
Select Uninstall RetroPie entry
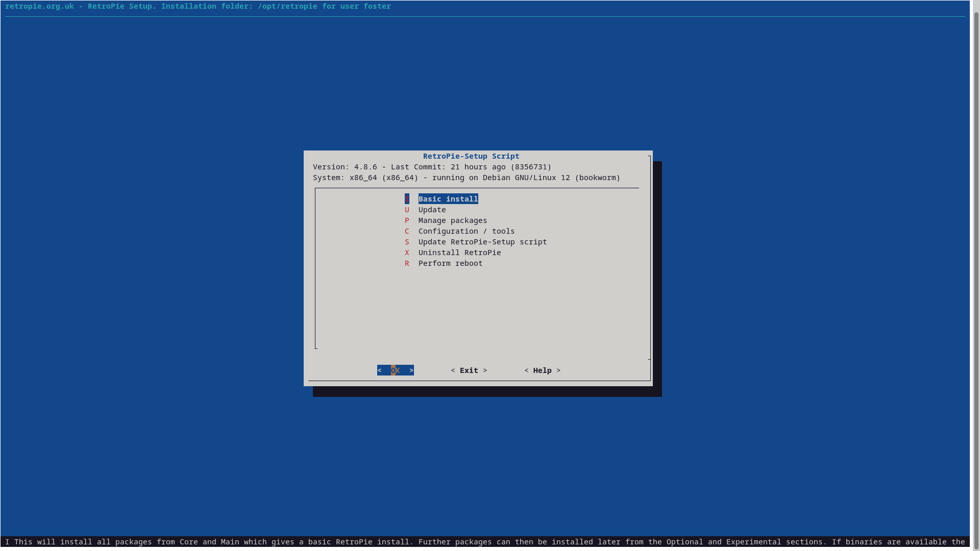(x=459, y=253)
